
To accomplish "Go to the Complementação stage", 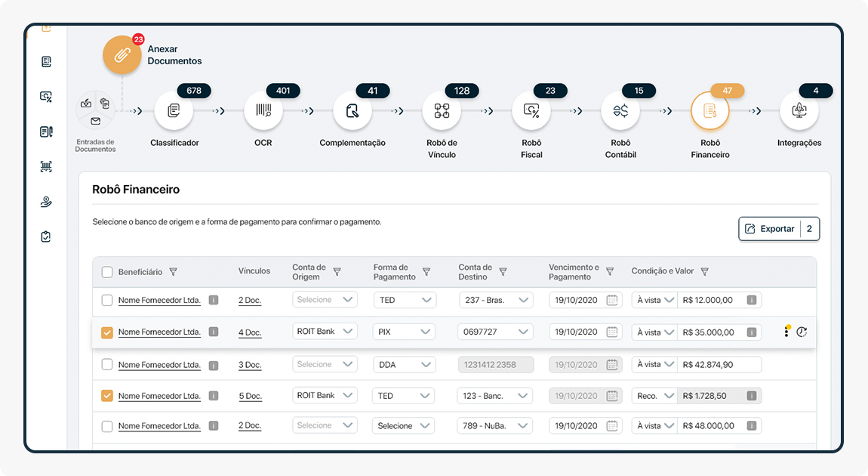I will pos(352,111).
